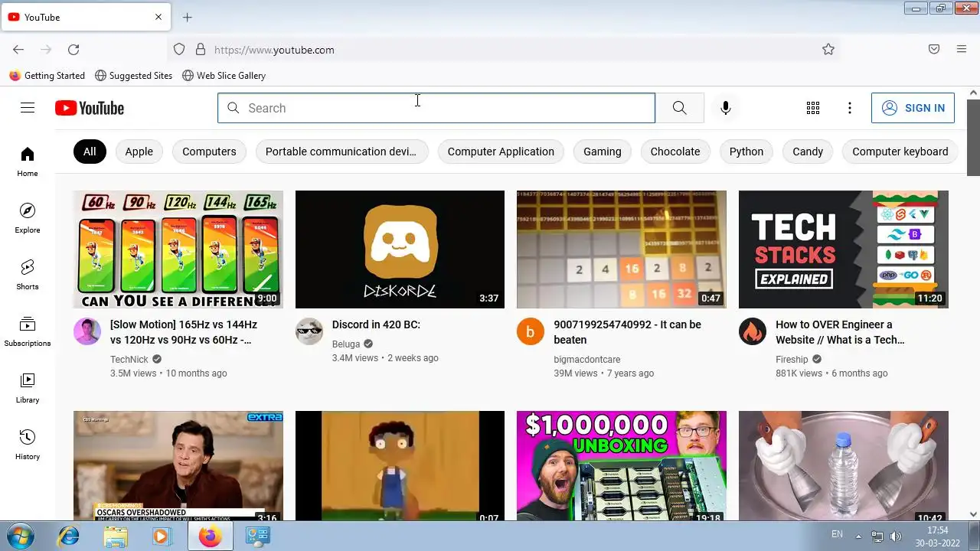Open Subscriptions in sidebar

(28, 331)
